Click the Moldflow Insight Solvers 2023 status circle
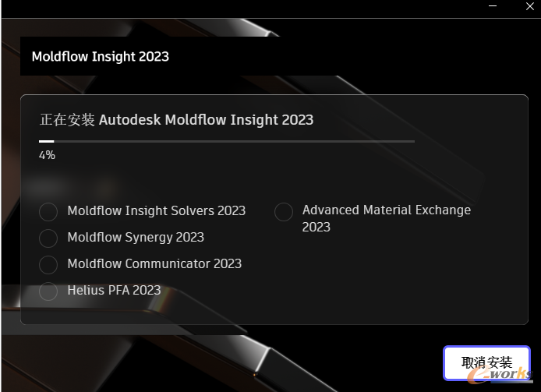Image resolution: width=541 pixels, height=392 pixels. (48, 212)
